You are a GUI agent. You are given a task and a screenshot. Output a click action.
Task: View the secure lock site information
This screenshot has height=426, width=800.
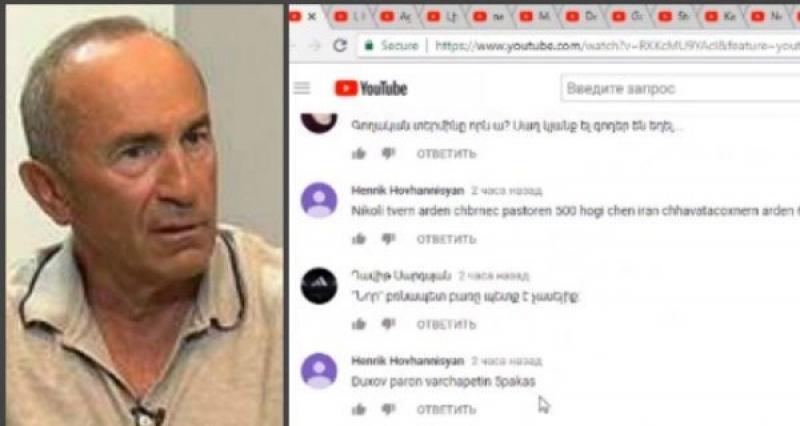click(x=369, y=46)
